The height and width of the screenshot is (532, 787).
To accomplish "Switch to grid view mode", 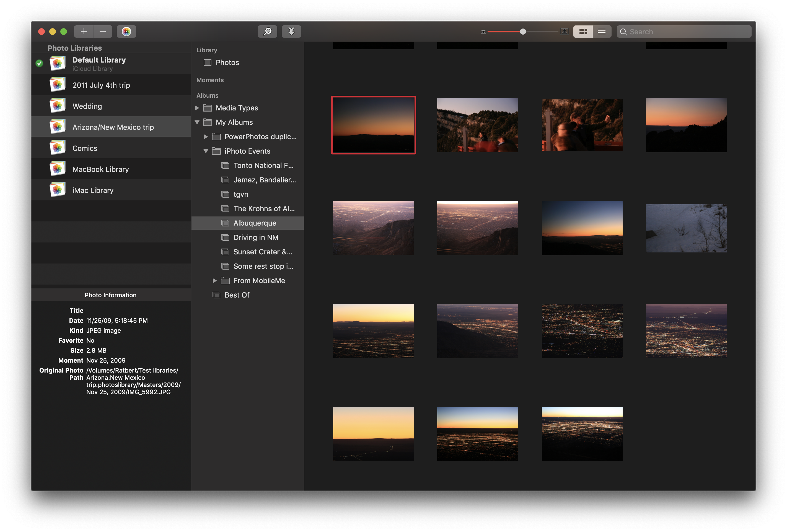I will pyautogui.click(x=583, y=32).
